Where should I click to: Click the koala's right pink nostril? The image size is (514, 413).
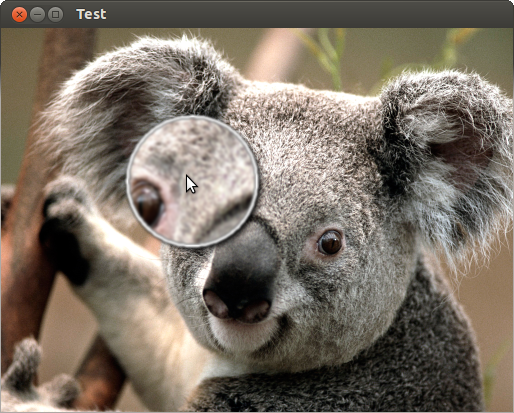257,311
